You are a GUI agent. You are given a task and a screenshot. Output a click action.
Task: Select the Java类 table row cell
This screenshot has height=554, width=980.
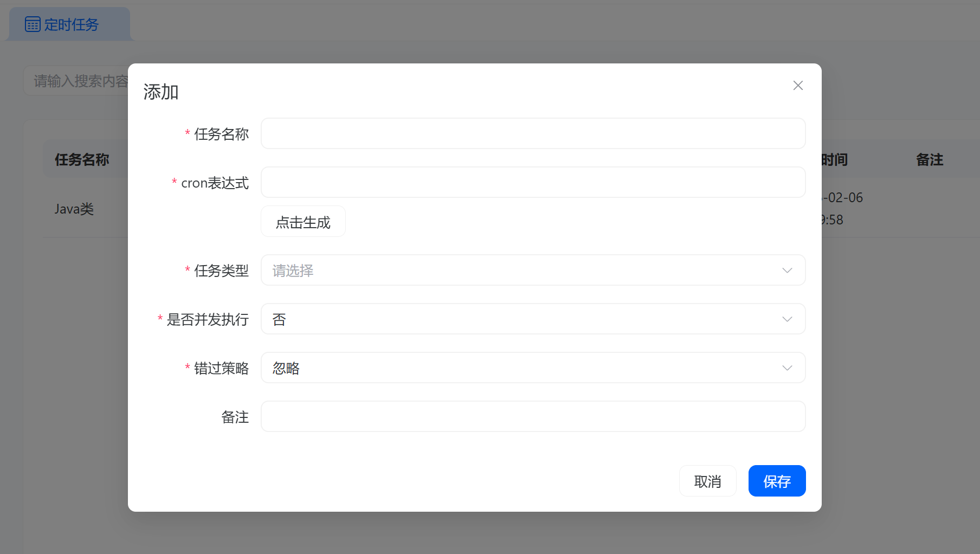click(x=74, y=209)
